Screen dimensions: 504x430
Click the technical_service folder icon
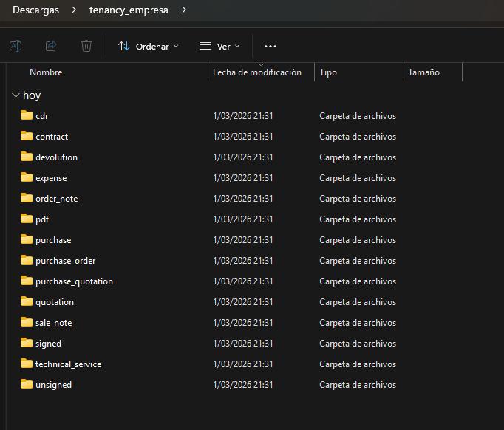(27, 364)
